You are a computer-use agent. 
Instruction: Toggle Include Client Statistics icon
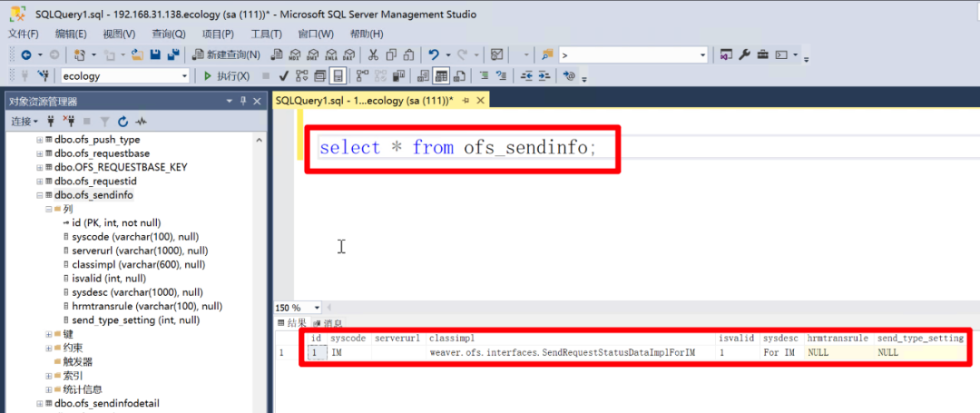[x=398, y=75]
